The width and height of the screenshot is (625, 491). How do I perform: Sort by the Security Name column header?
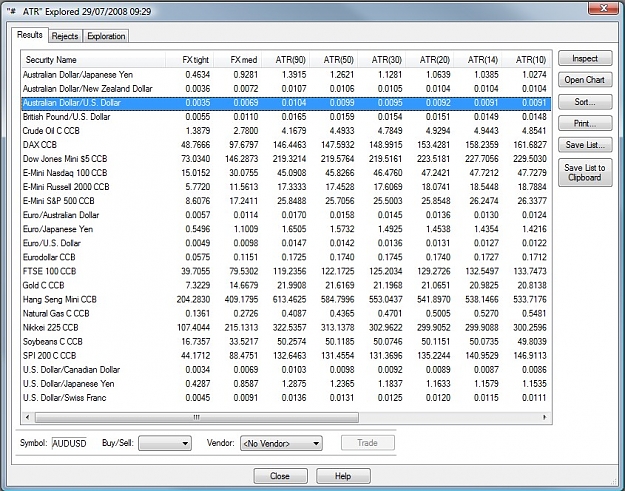93,60
